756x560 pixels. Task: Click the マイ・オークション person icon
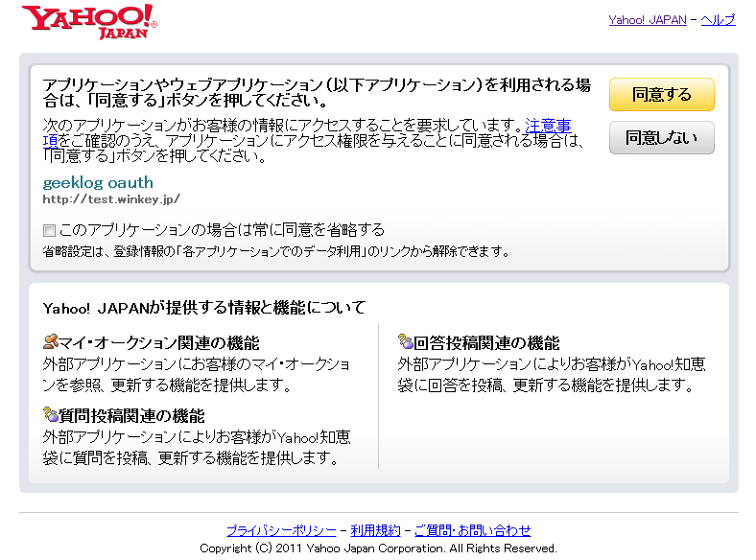[51, 342]
